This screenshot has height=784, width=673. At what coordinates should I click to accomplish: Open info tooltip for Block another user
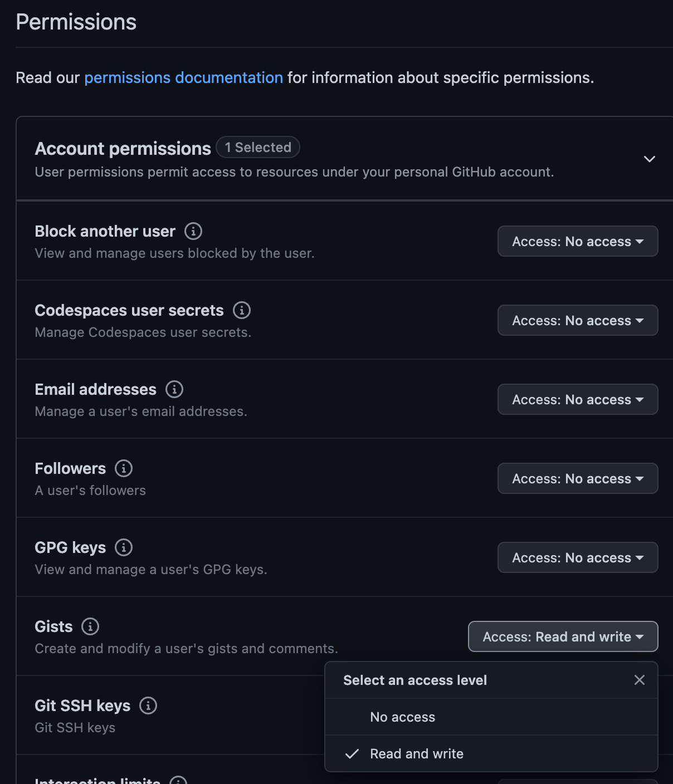[x=193, y=231]
